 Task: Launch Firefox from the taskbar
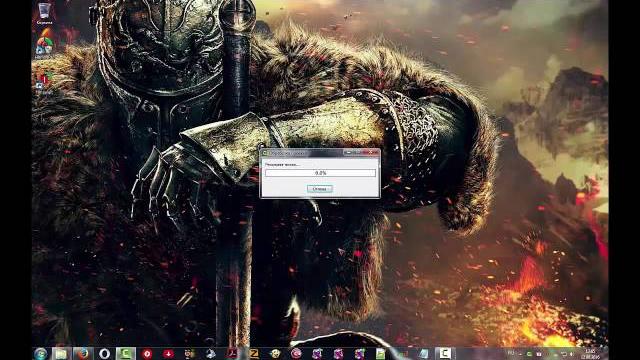[83, 354]
